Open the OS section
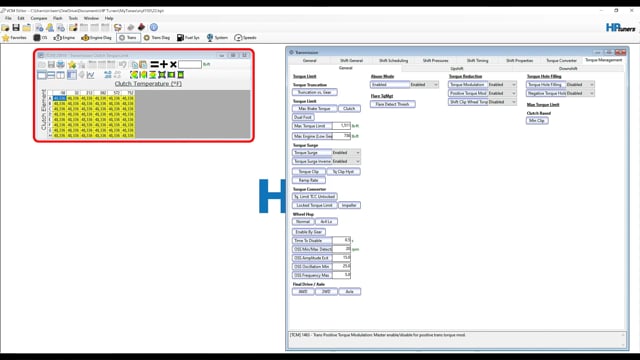 point(40,38)
